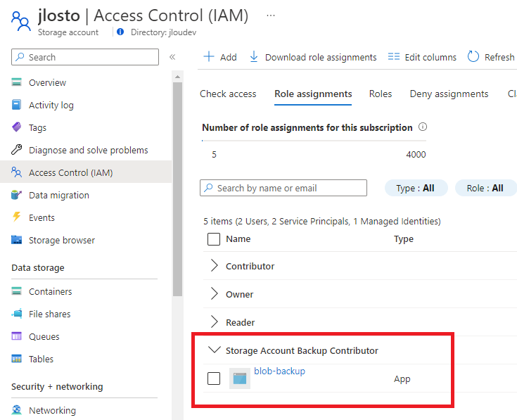517x420 pixels.
Task: Open Networking menu item
Action: tap(52, 410)
